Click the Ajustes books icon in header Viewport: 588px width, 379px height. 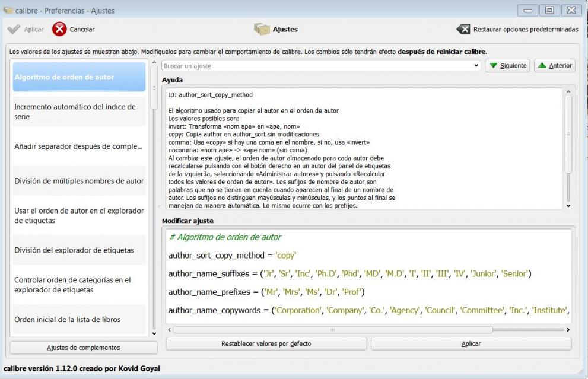pyautogui.click(x=261, y=29)
